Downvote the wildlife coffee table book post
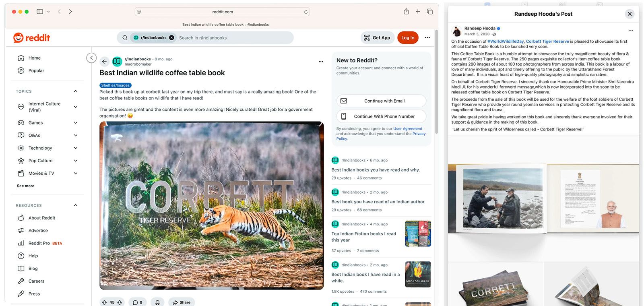This screenshot has width=644, height=306. (120, 302)
